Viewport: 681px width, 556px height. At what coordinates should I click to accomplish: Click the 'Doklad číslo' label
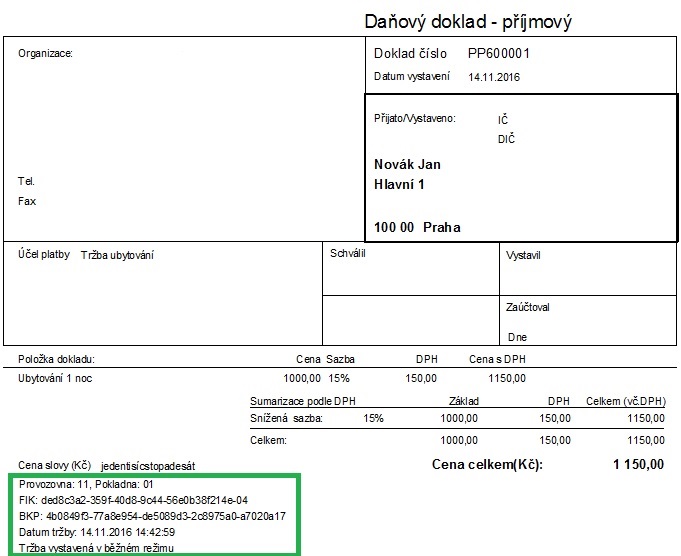click(410, 53)
